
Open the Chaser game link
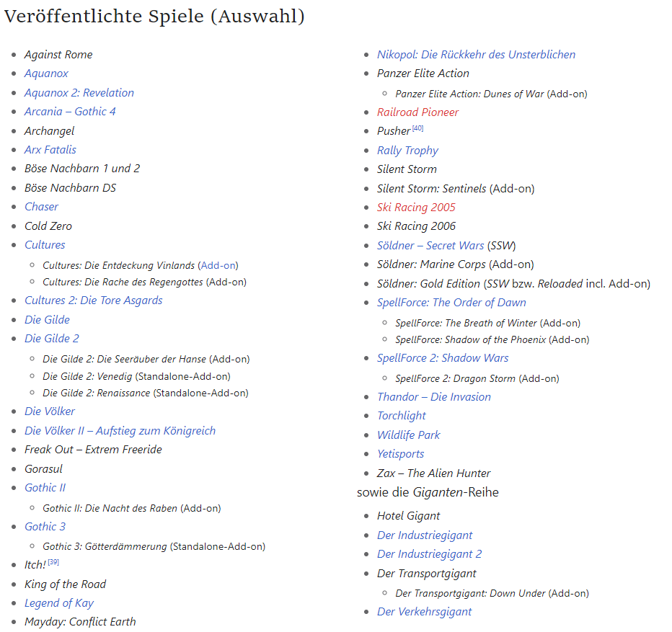tap(41, 207)
